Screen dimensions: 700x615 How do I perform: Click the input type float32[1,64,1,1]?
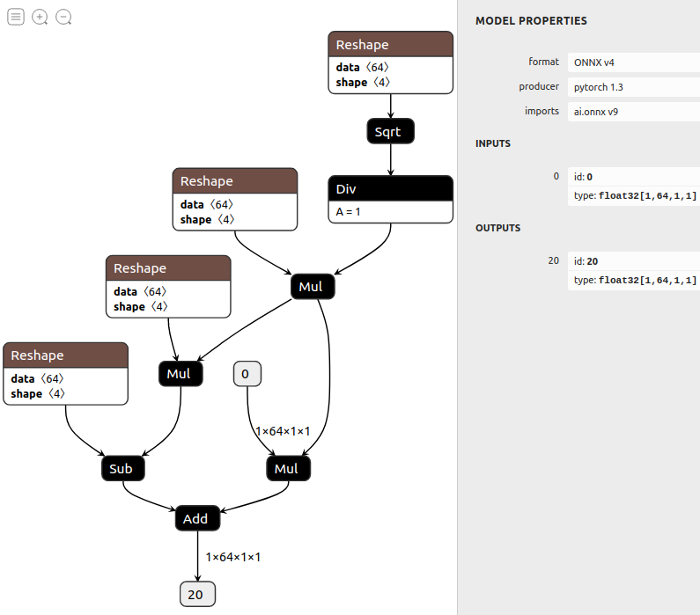[x=635, y=196]
